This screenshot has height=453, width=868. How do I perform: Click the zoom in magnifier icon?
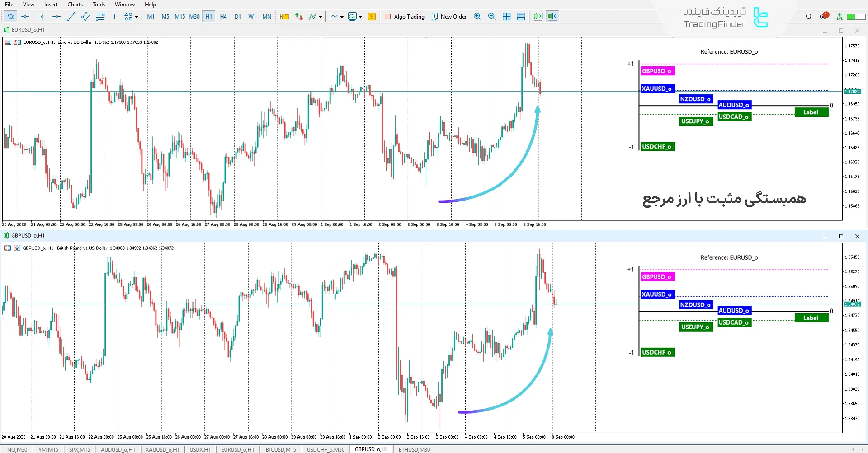tap(477, 17)
